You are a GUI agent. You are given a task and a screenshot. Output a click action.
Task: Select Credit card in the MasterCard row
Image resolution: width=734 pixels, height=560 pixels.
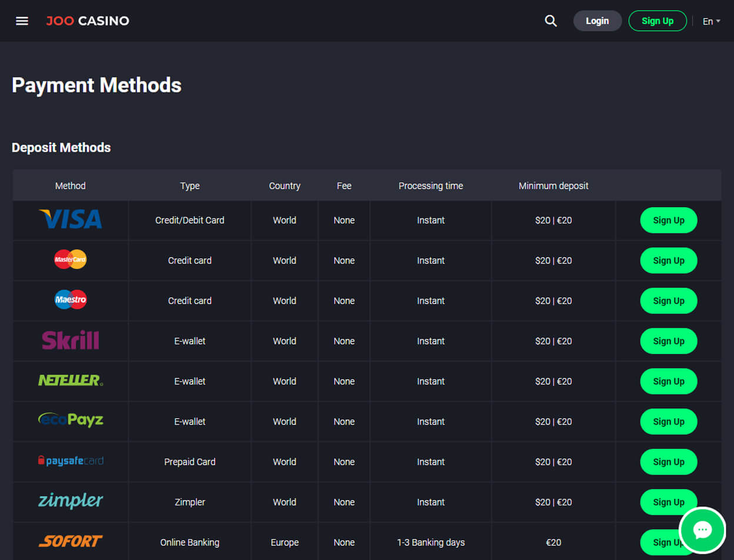[190, 261]
